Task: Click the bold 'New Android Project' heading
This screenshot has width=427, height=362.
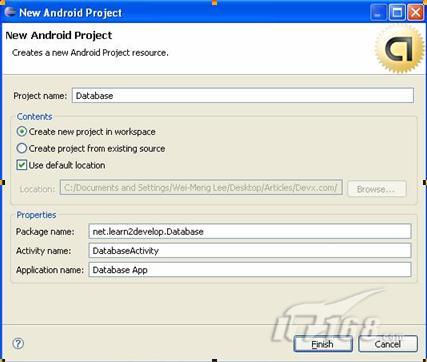Action: [59, 35]
